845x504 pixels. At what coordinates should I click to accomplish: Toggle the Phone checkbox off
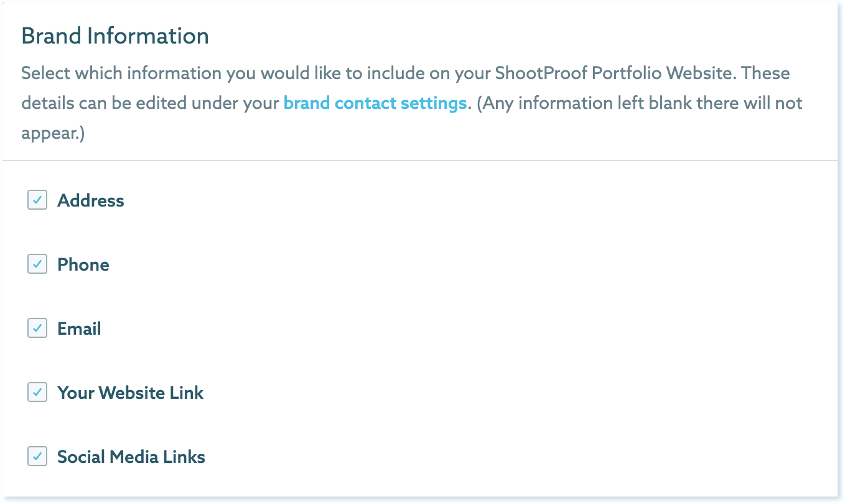click(x=37, y=264)
